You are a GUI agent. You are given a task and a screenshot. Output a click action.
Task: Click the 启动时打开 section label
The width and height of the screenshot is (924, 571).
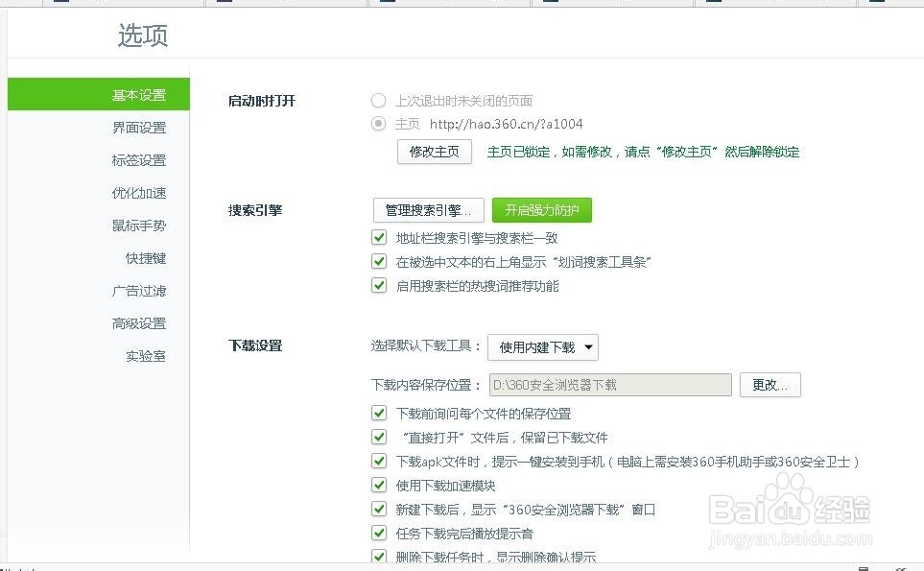(x=262, y=101)
